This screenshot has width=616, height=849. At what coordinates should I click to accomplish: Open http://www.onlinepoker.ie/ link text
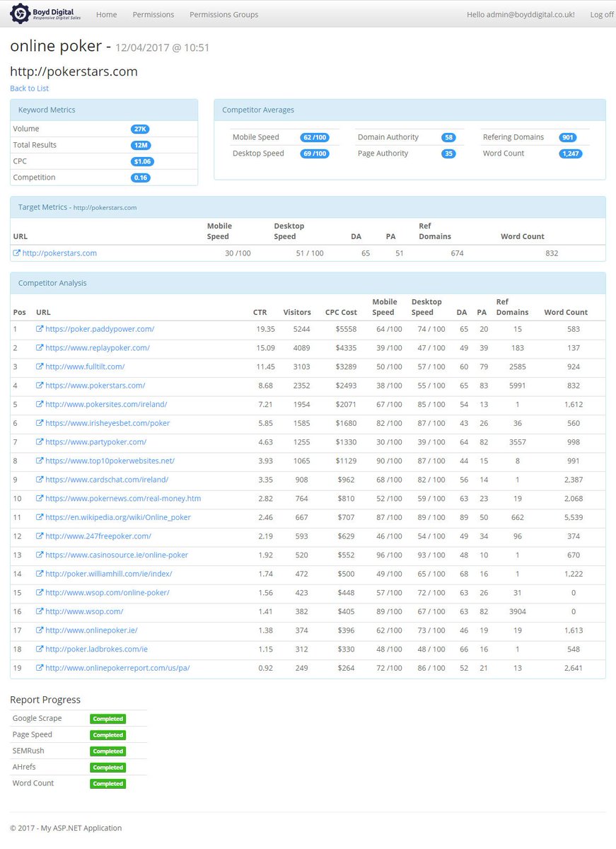(91, 630)
